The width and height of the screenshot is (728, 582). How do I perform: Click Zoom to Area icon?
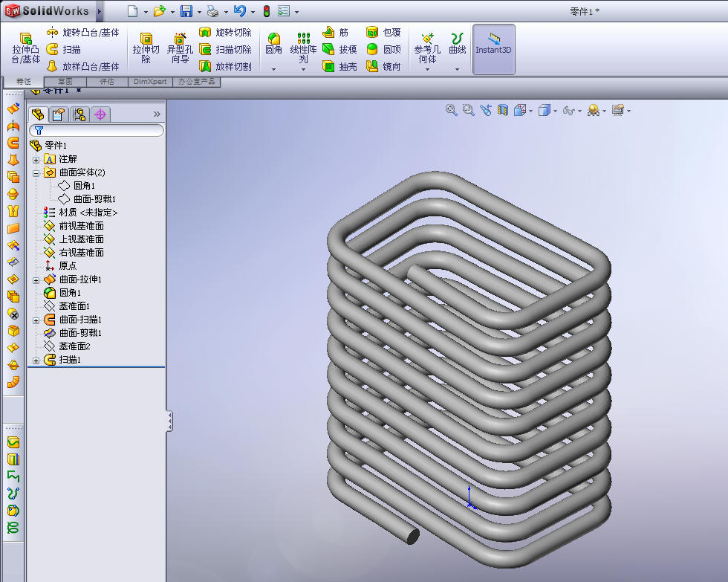(469, 110)
